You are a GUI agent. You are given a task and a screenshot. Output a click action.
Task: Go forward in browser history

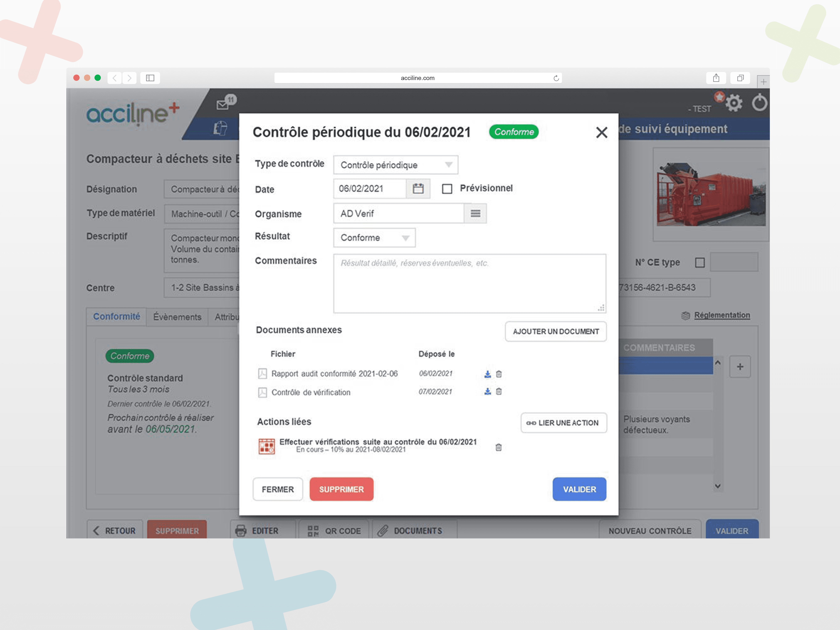(x=129, y=78)
